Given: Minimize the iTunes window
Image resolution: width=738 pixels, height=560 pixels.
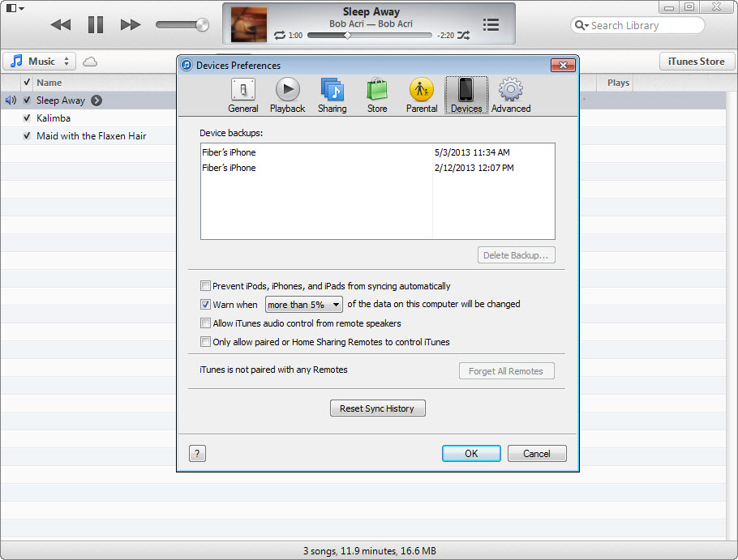Looking at the screenshot, I should pos(669,7).
